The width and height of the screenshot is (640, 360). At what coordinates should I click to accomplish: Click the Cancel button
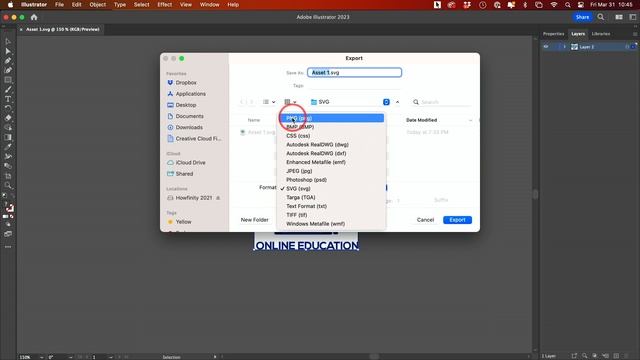425,220
